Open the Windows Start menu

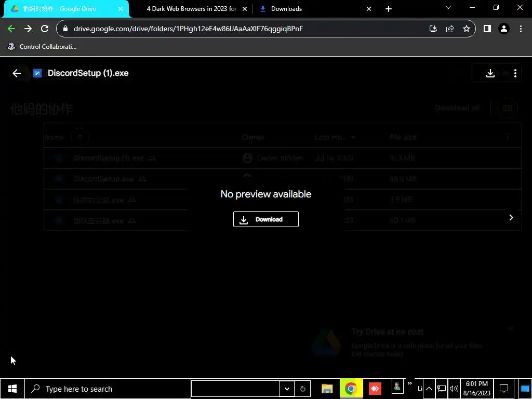click(12, 389)
